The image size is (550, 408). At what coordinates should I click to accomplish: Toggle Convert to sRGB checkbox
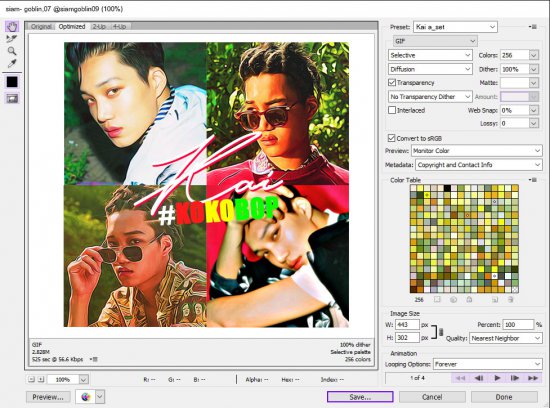pos(391,138)
